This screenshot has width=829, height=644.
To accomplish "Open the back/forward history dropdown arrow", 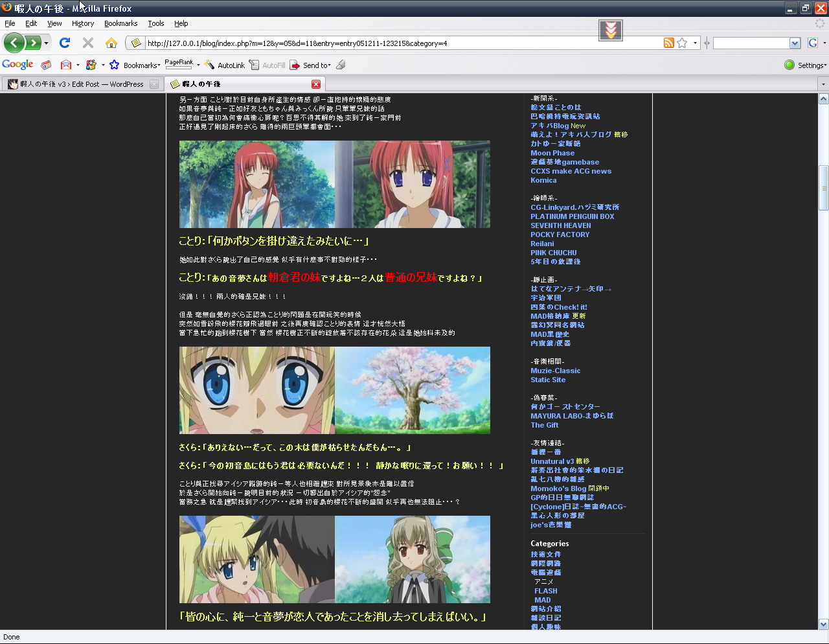I will click(x=46, y=43).
